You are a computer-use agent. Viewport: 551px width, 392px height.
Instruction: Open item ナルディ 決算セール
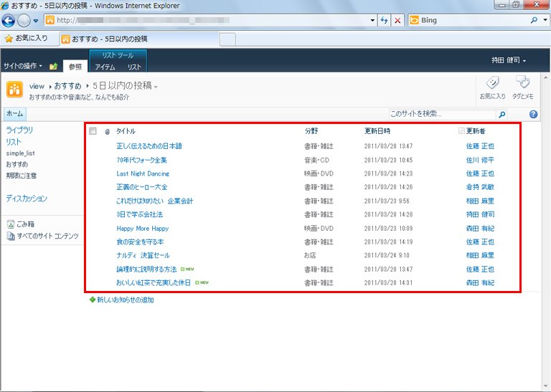(x=143, y=256)
